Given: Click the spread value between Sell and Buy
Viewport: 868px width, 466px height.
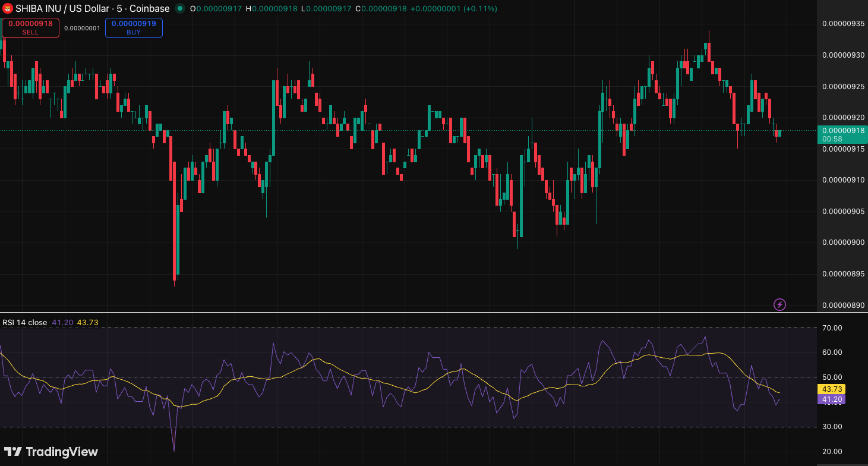Looking at the screenshot, I should tap(82, 28).
